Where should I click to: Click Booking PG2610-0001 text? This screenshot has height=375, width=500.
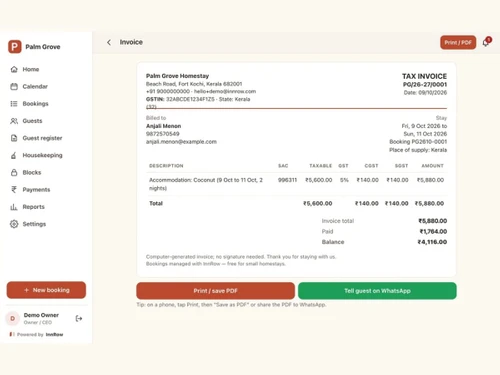pos(418,142)
